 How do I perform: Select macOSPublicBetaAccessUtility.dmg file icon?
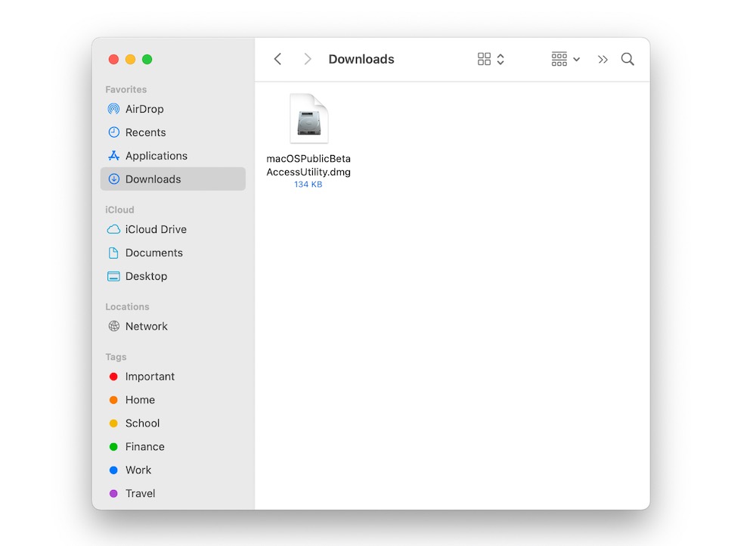coord(308,119)
